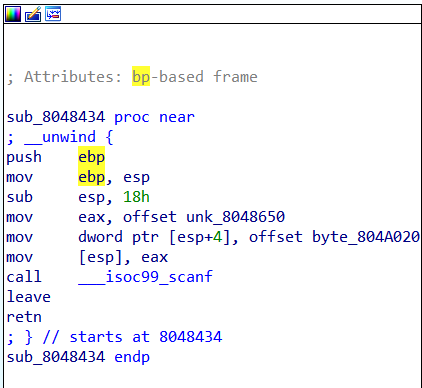The image size is (422, 388).
Task: Click the edit node pencil icon
Action: click(x=33, y=14)
